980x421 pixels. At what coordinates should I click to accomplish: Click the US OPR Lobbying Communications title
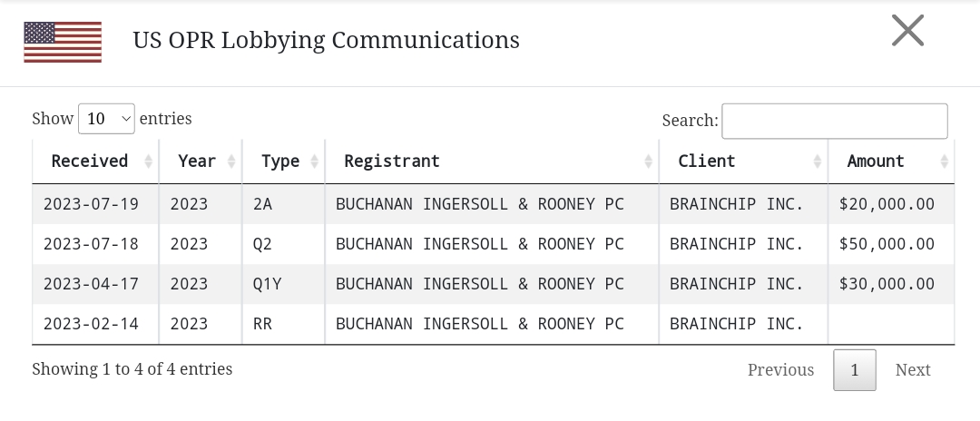pyautogui.click(x=327, y=40)
